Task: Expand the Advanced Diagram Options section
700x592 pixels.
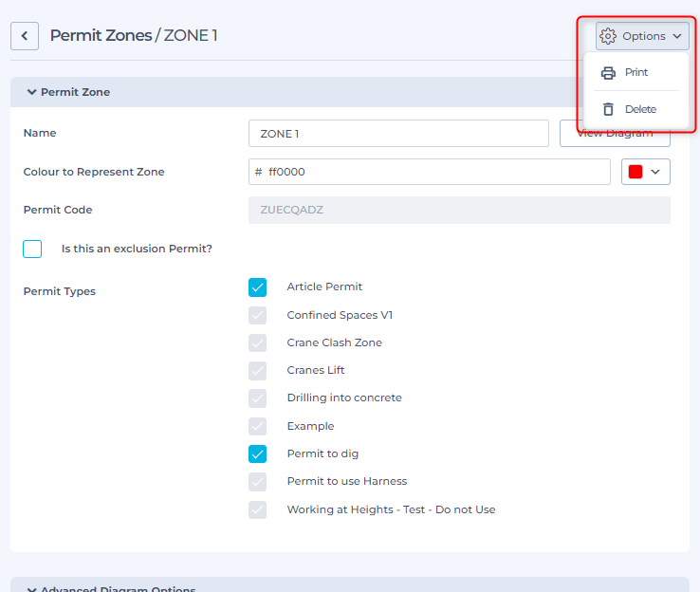Action: [x=32, y=589]
